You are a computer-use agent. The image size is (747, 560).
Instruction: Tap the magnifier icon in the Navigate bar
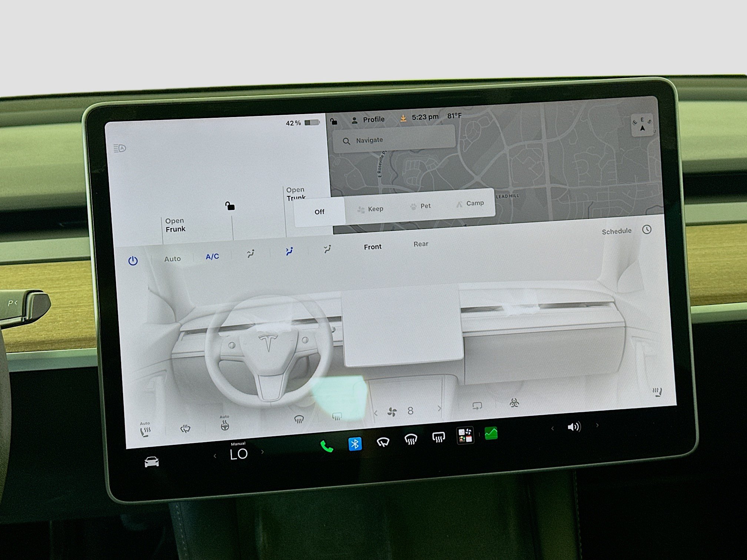coord(346,141)
